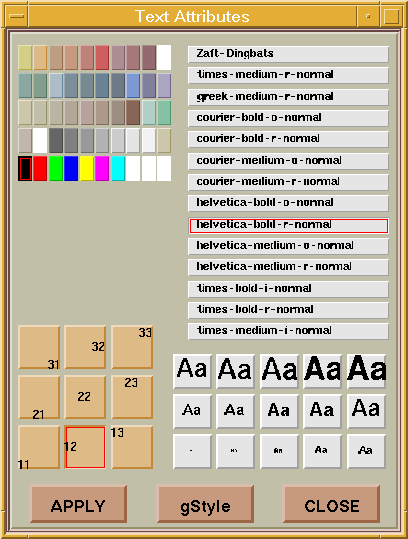Pick alignment box labeled 31
The image size is (408, 539).
(x=39, y=347)
